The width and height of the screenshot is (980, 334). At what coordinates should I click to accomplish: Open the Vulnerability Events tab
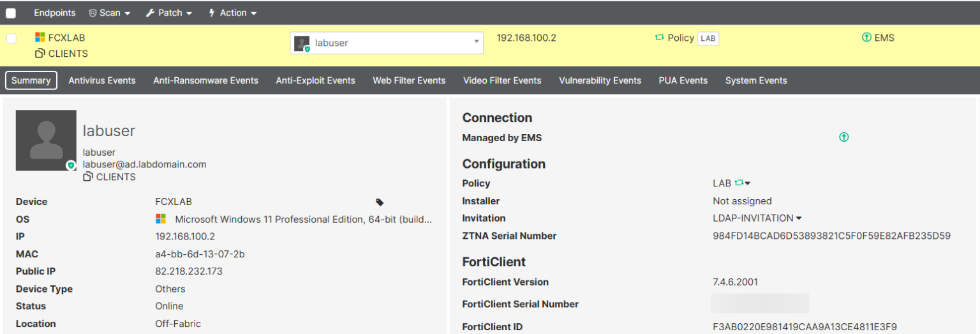[x=600, y=80]
